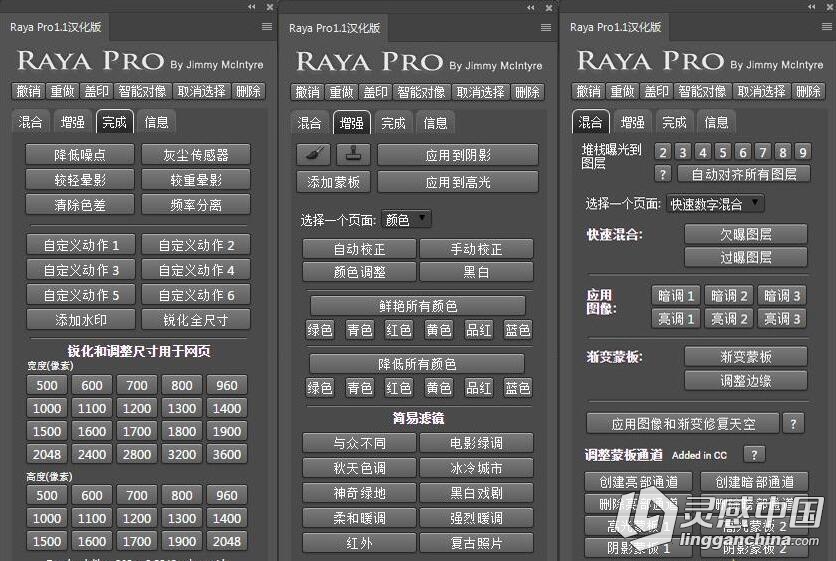Viewport: 836px width, 561px height.
Task: Switch to the 混合 tab in the left panel
Action: click(30, 122)
